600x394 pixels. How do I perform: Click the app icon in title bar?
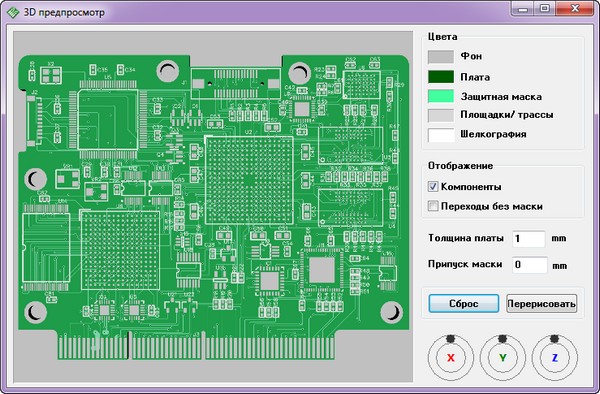coord(13,12)
